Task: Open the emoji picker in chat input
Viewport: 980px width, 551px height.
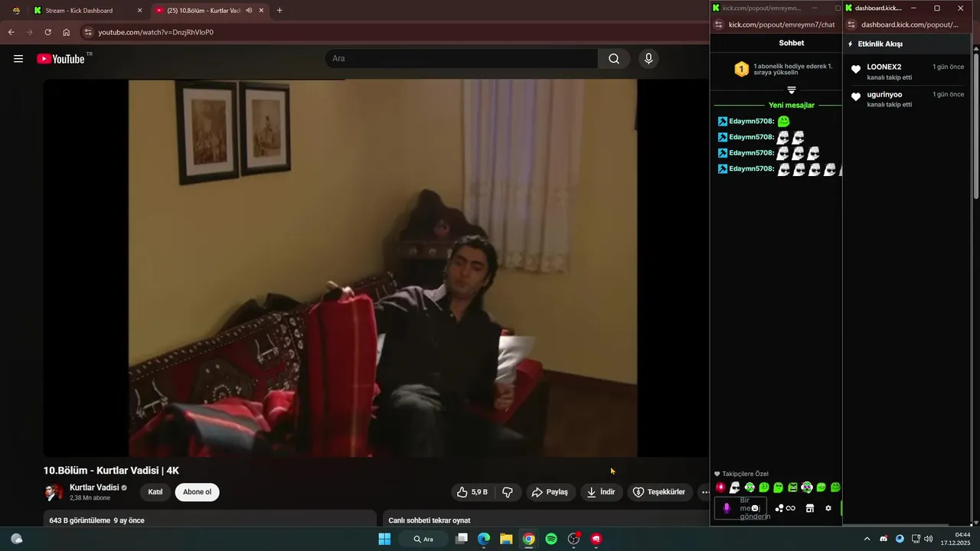Action: [x=755, y=508]
